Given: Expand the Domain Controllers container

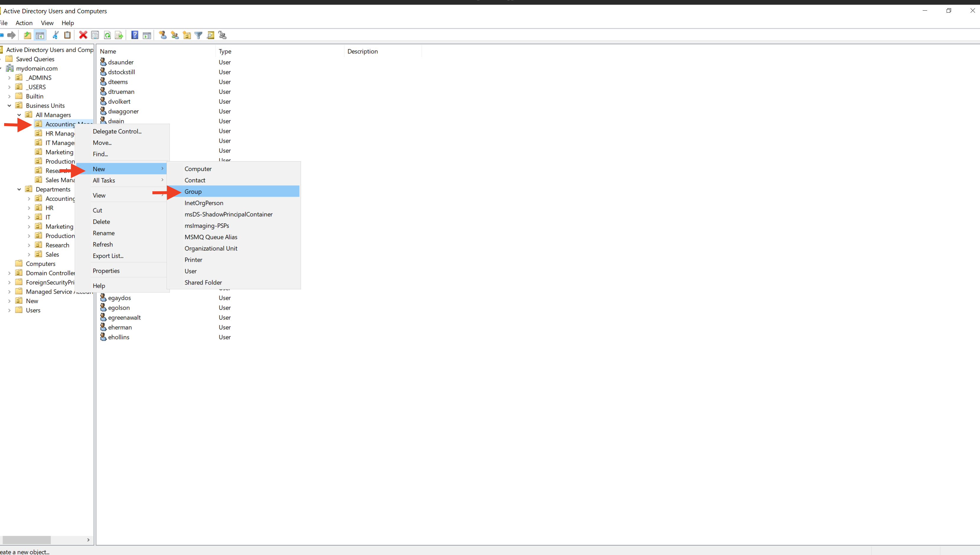Looking at the screenshot, I should coord(9,273).
